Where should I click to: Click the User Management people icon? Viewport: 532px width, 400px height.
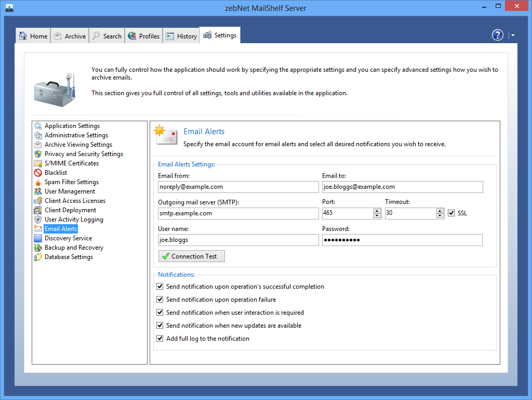38,191
